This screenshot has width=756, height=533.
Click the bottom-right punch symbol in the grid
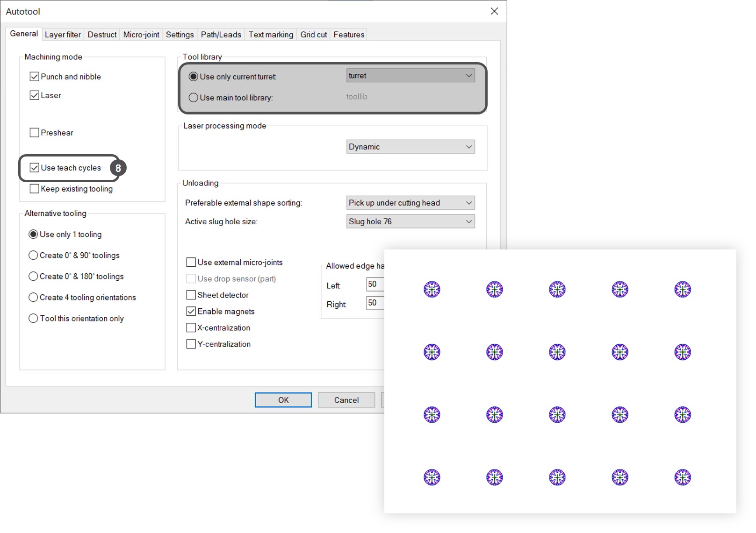[x=682, y=477]
